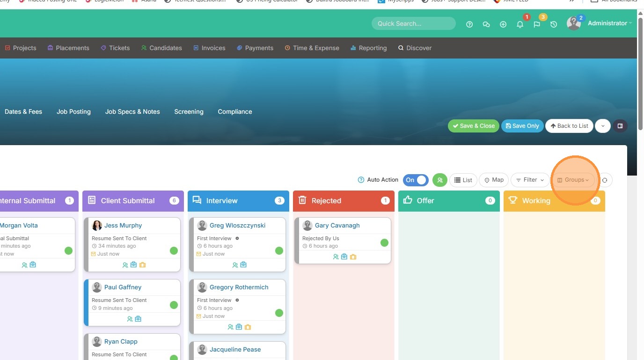Switch to the Job Posting tab

click(74, 112)
